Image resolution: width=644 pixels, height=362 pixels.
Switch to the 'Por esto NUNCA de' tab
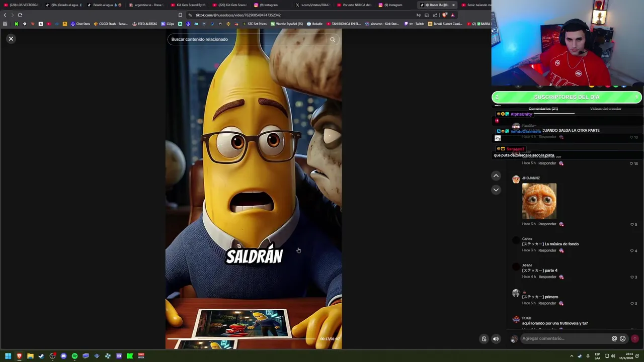pos(354,5)
